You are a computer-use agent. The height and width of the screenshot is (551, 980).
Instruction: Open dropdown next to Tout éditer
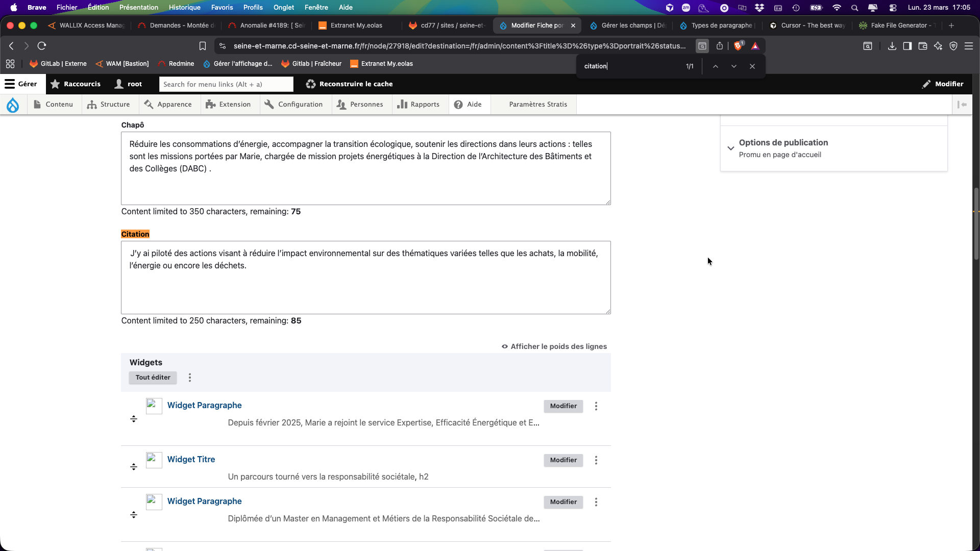190,378
